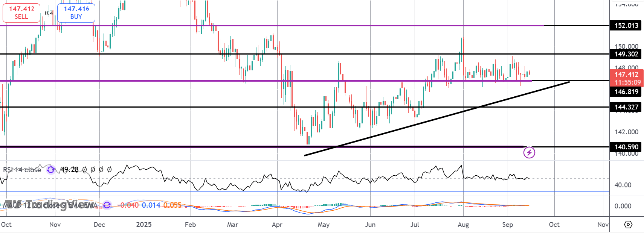Click the 140.590 price level label
This screenshot has height=234, width=644.
[x=626, y=147]
